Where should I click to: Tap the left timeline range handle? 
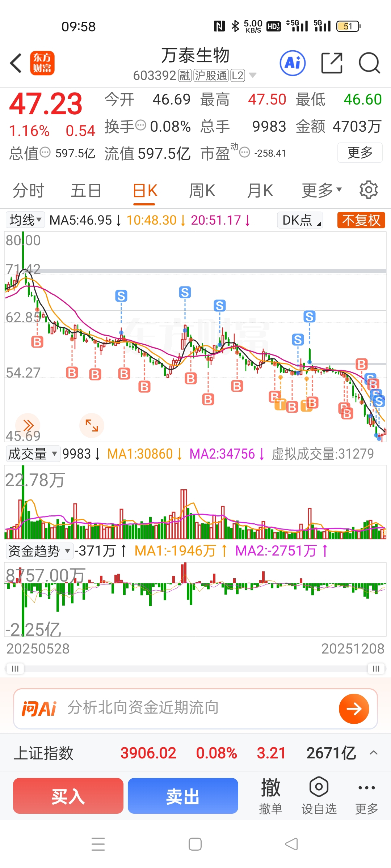point(15,668)
